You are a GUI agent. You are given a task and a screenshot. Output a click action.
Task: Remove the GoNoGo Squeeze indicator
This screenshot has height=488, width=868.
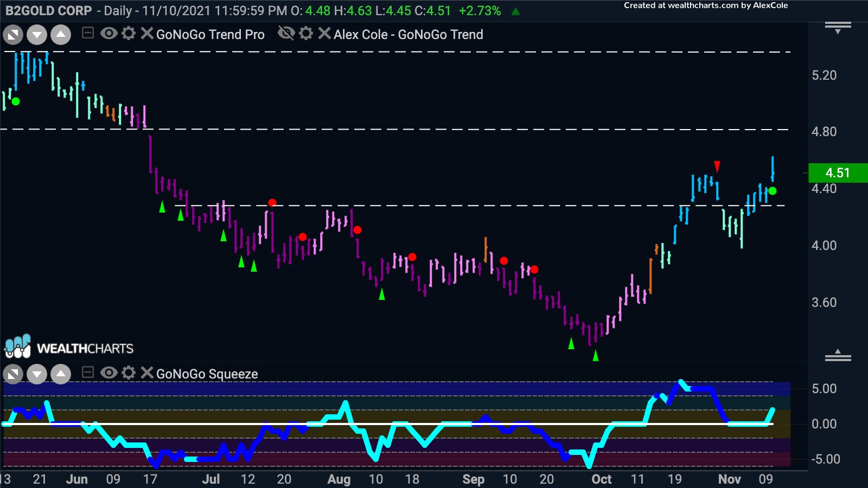pyautogui.click(x=147, y=373)
